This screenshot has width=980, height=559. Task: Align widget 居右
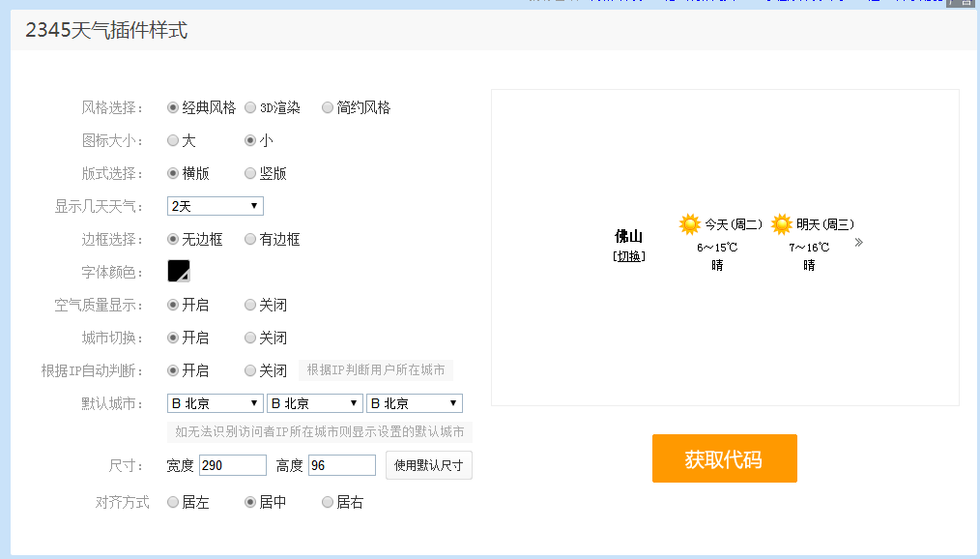327,502
